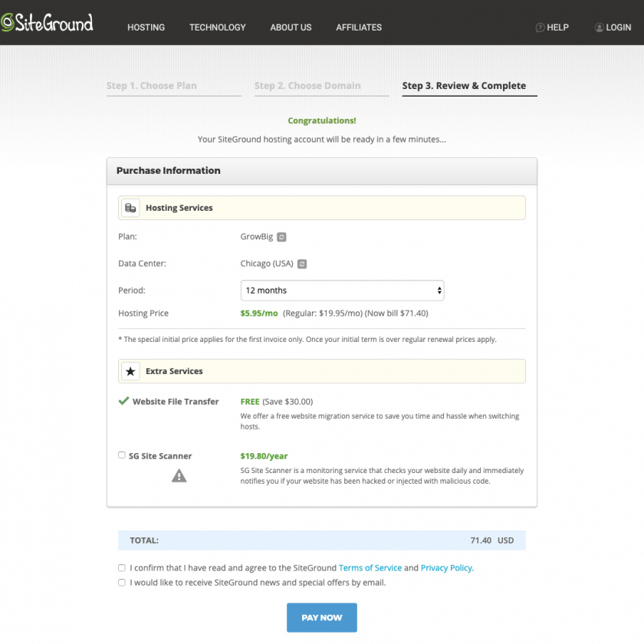Click the Pay Now button
The width and height of the screenshot is (644, 644).
321,618
